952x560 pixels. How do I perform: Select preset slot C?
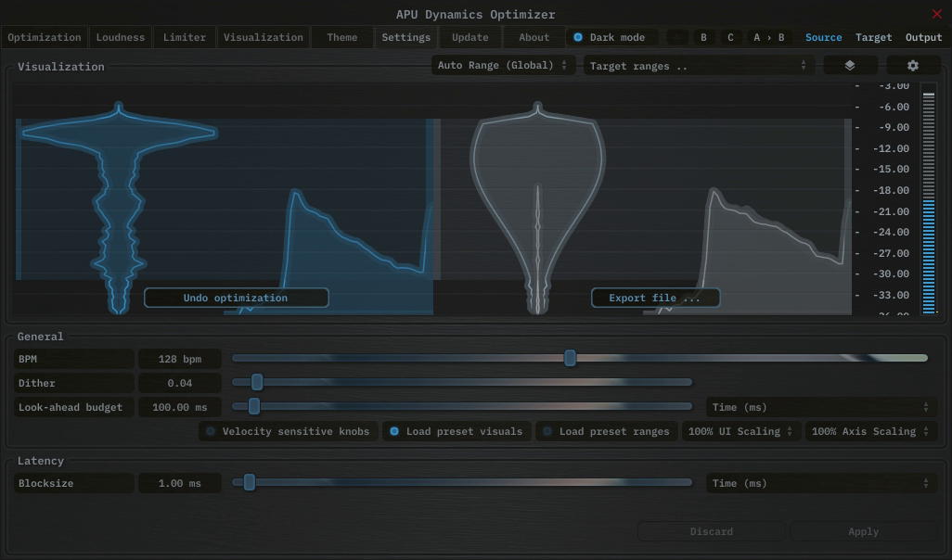tap(730, 37)
